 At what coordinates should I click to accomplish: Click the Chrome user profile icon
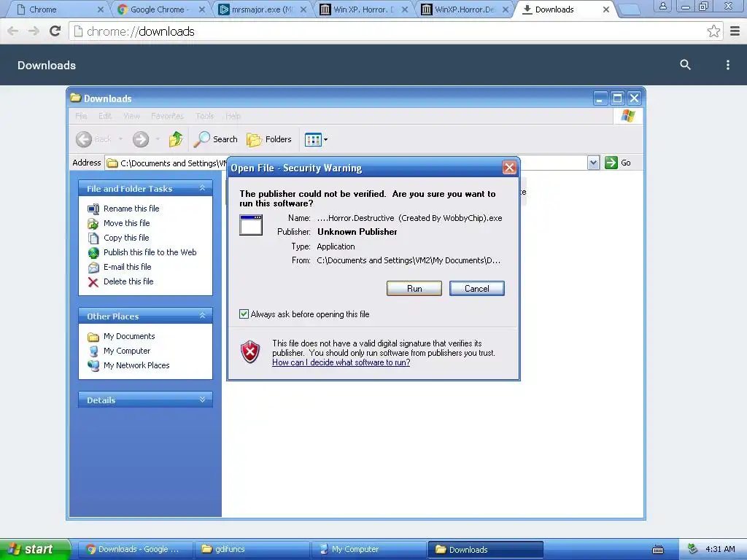(x=662, y=7)
